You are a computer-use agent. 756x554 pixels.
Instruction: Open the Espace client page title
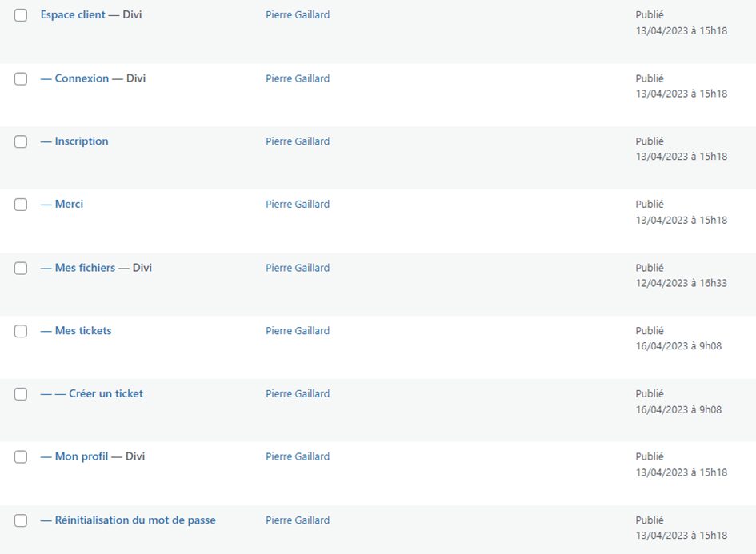(73, 14)
